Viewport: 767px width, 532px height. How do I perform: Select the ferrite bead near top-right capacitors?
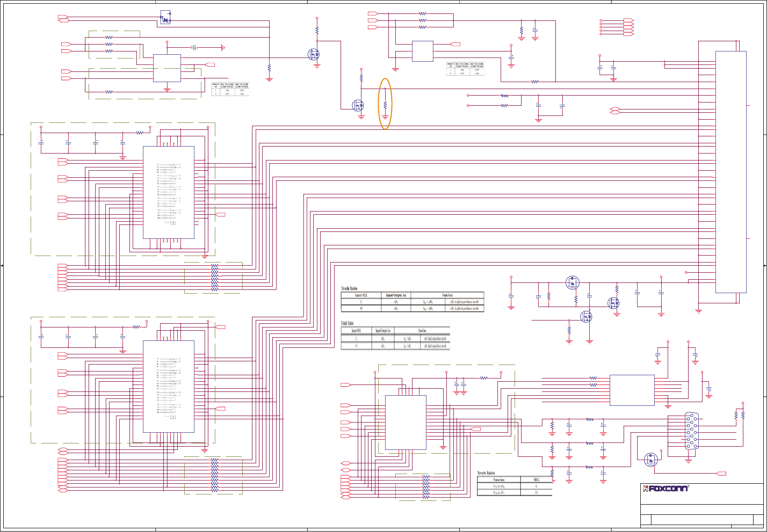tap(505, 96)
